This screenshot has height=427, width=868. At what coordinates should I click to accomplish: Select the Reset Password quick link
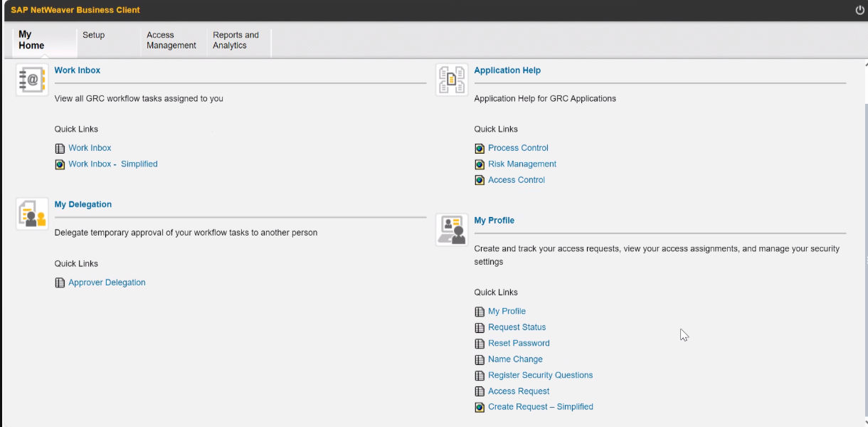[519, 343]
